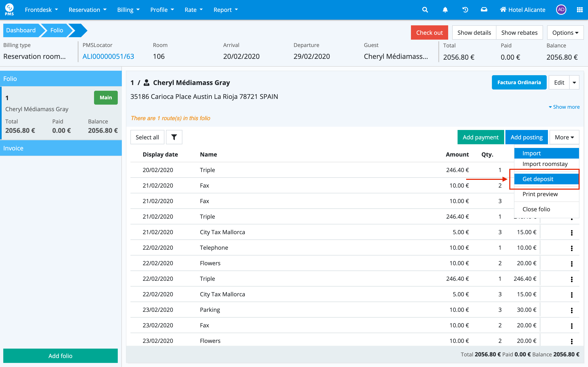Screen dimensions: 588x367
Task: Click the AD user avatar
Action: tap(561, 10)
